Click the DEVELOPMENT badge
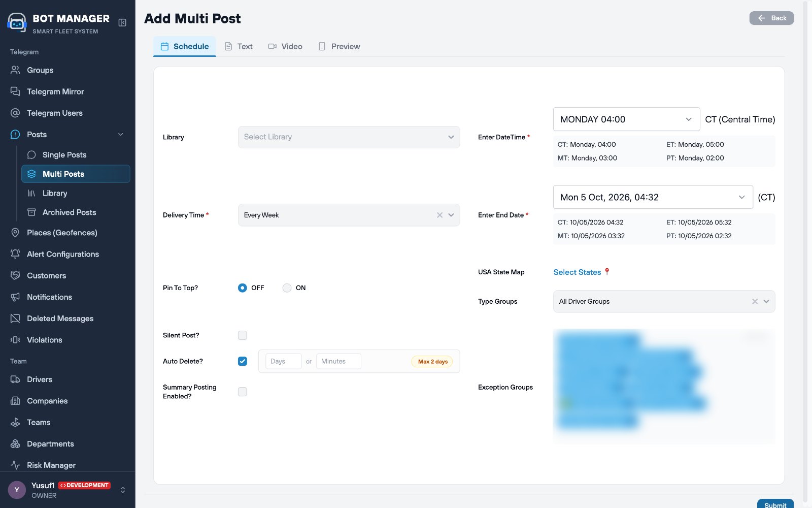 (84, 485)
